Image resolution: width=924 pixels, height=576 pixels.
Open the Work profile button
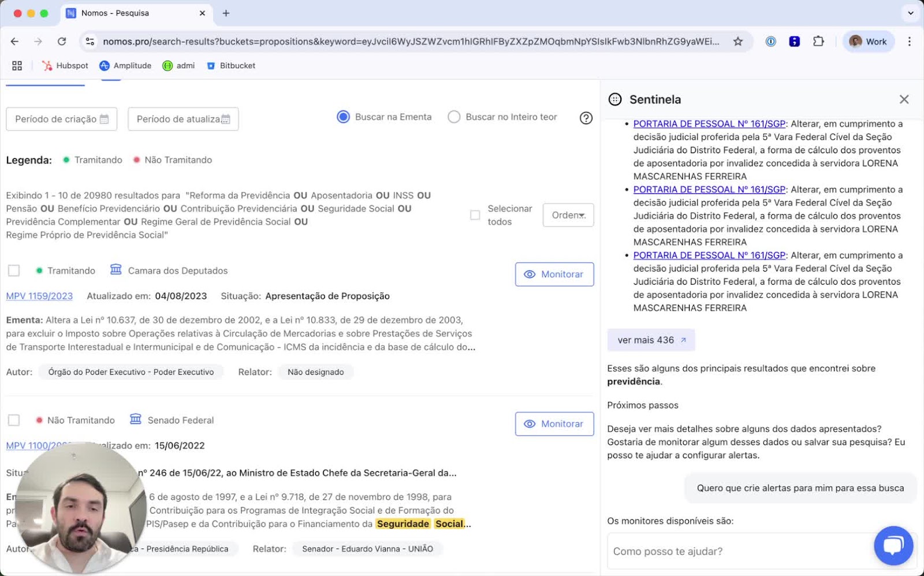pos(869,42)
